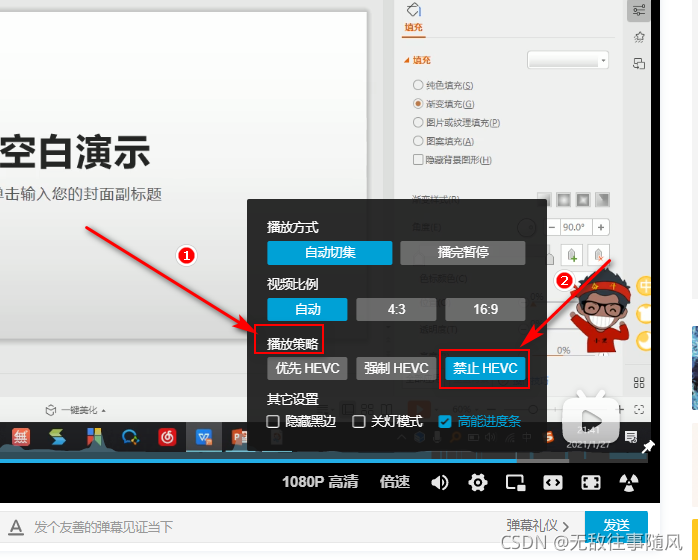
Task: Select the third gradient style swatch
Action: [x=583, y=199]
